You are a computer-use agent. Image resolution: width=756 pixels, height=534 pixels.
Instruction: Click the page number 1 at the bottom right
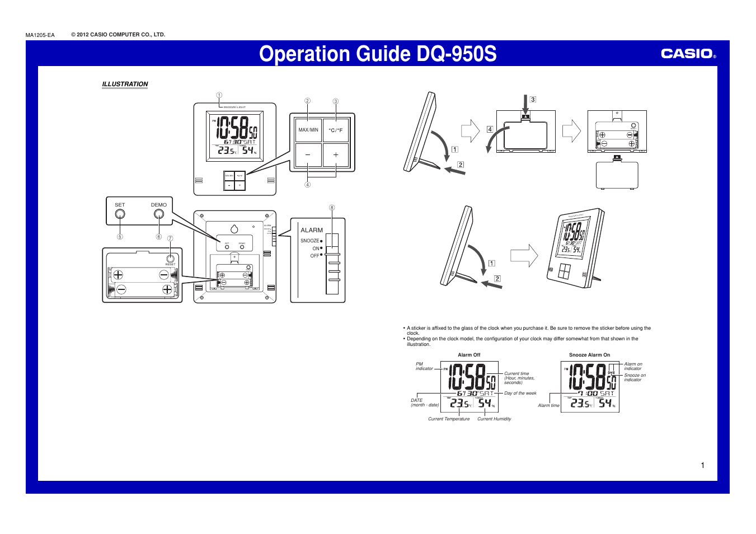click(x=703, y=465)
